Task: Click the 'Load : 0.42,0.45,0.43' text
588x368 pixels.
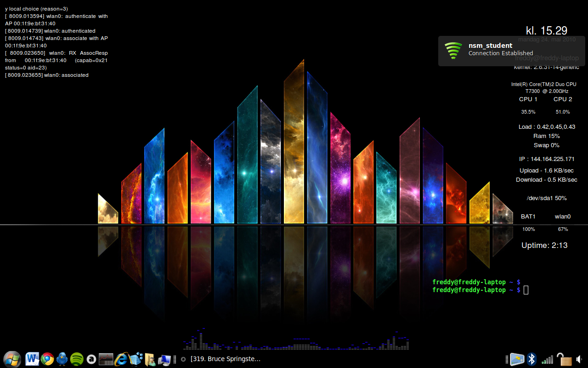Action: point(547,126)
